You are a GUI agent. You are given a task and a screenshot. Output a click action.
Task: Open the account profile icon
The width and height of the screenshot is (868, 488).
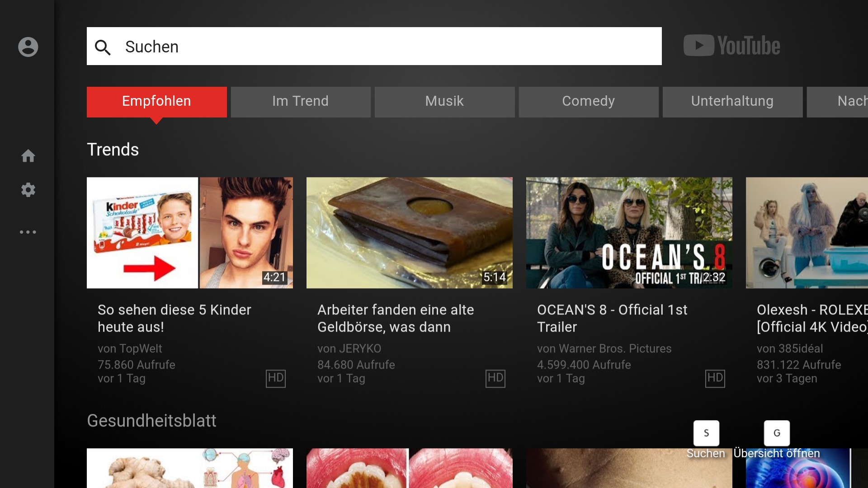click(x=28, y=47)
